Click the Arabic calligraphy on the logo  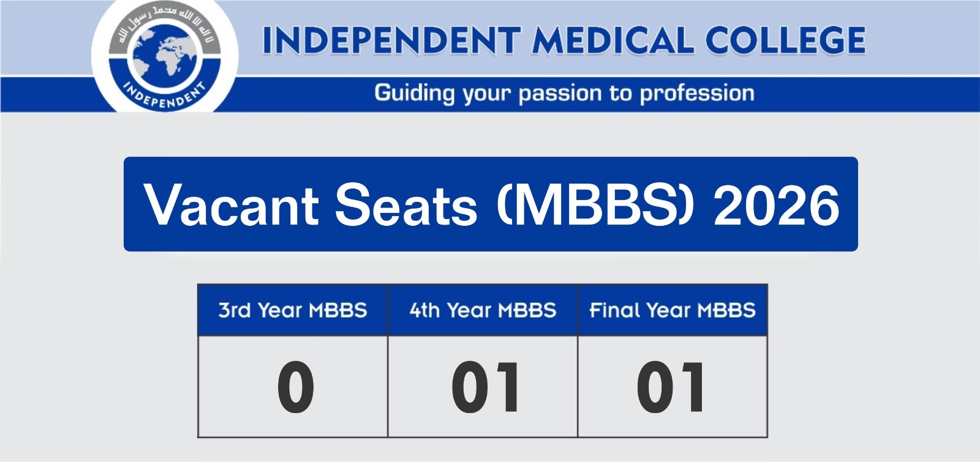pos(165,21)
